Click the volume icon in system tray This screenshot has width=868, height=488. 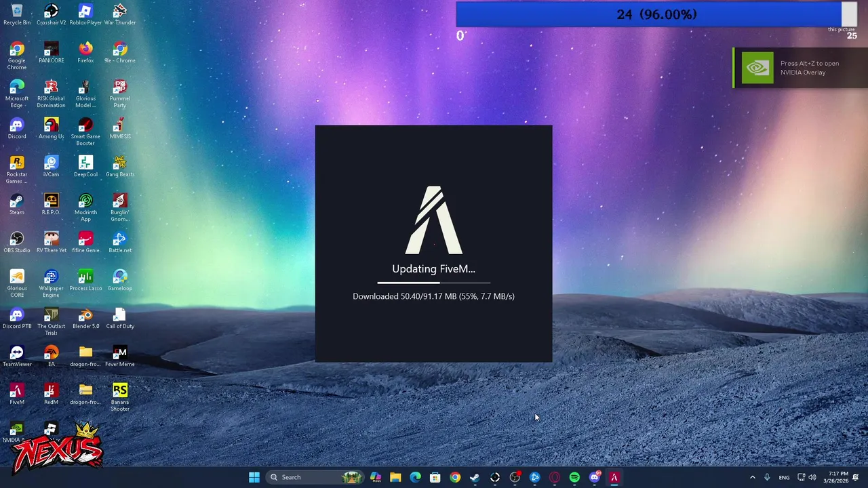tap(812, 477)
